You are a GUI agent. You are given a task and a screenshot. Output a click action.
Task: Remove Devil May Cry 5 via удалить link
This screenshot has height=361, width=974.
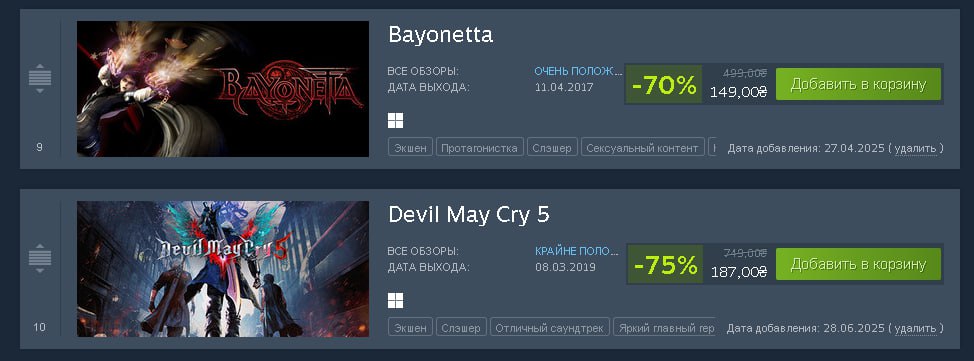click(915, 328)
